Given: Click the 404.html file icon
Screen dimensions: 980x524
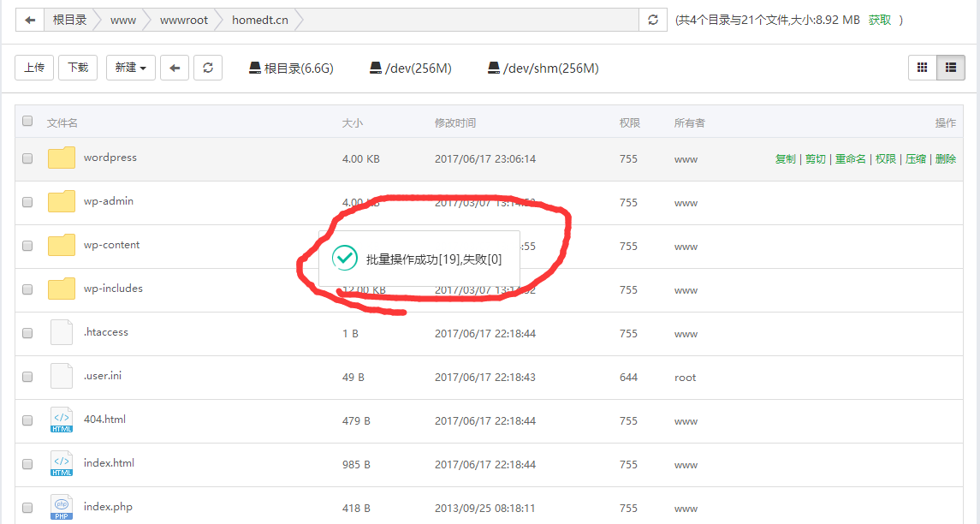Looking at the screenshot, I should point(62,420).
